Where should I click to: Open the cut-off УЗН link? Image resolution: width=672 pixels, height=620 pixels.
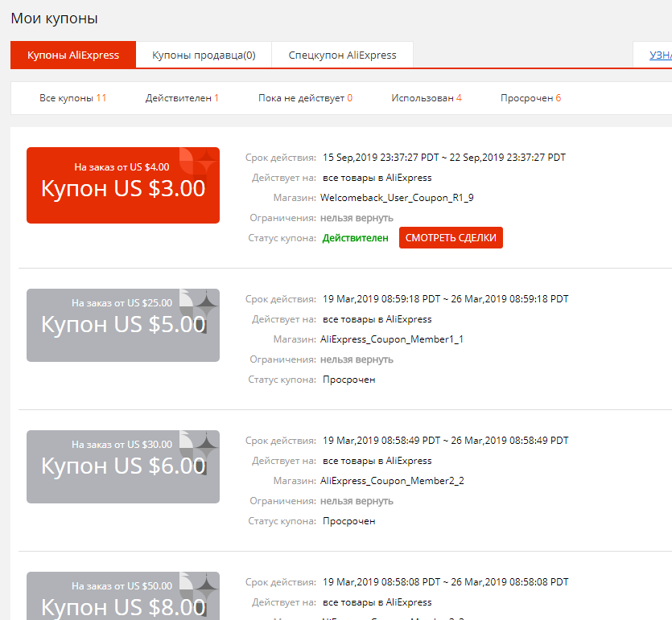661,55
